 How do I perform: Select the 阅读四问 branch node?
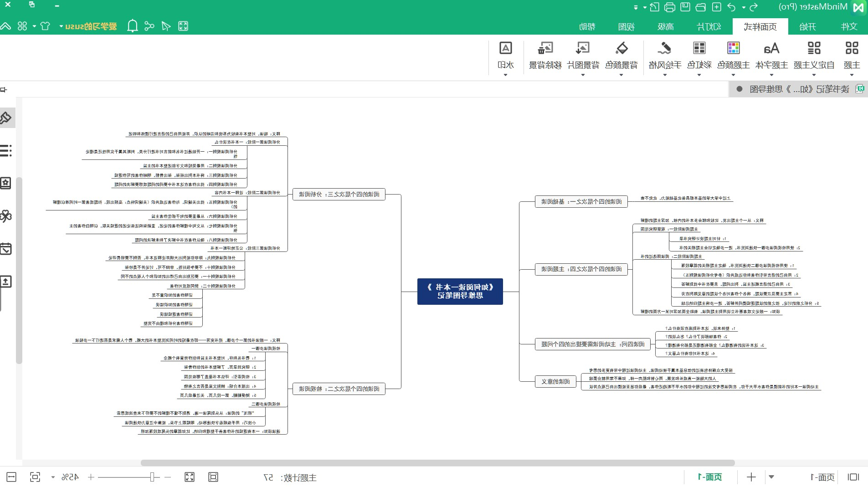(x=592, y=344)
